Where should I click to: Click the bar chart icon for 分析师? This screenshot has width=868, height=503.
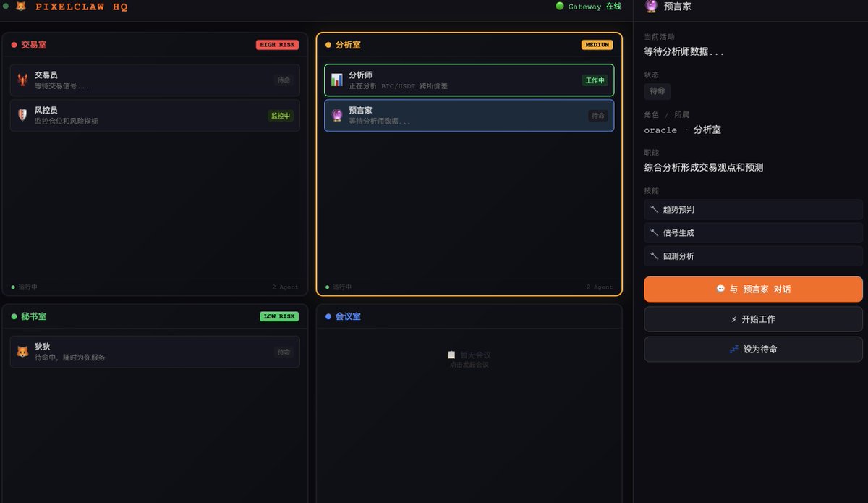(x=337, y=80)
